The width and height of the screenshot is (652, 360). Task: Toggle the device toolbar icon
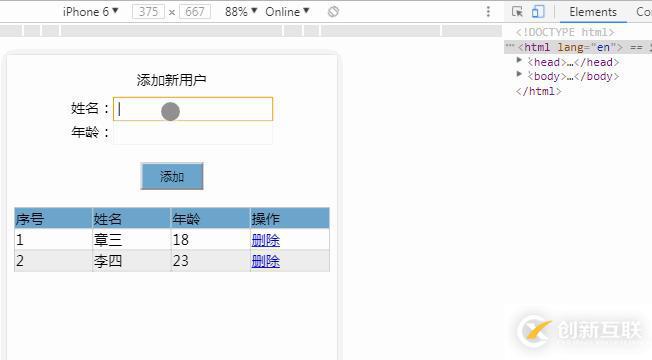pos(538,12)
